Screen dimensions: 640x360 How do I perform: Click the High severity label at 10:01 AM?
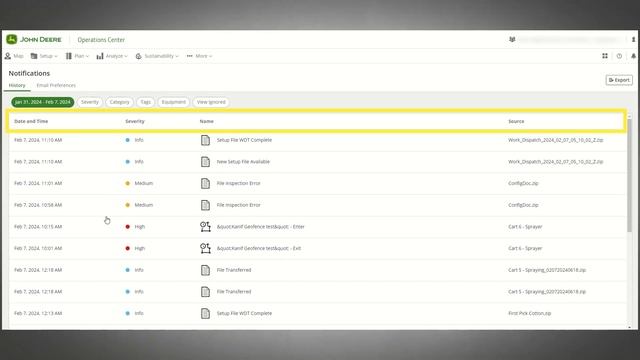[x=140, y=248]
